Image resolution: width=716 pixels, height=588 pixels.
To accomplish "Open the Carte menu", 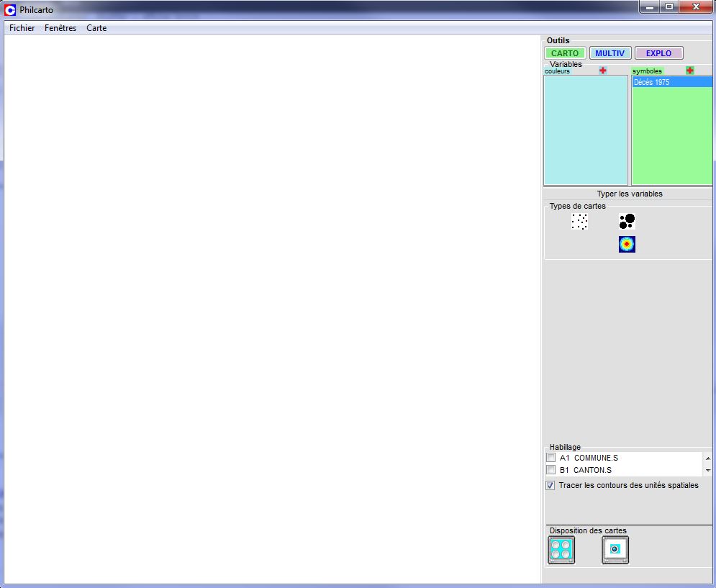I will pos(96,28).
